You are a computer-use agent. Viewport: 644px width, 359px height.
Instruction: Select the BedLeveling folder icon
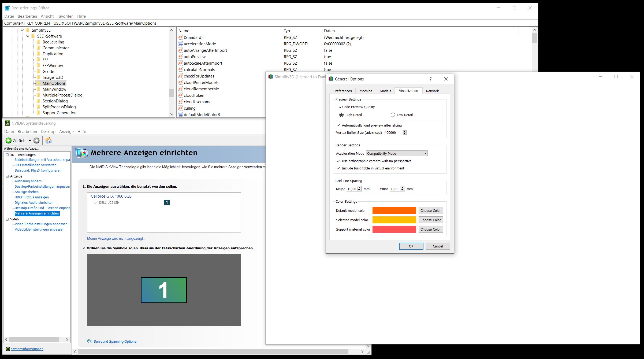click(x=38, y=42)
